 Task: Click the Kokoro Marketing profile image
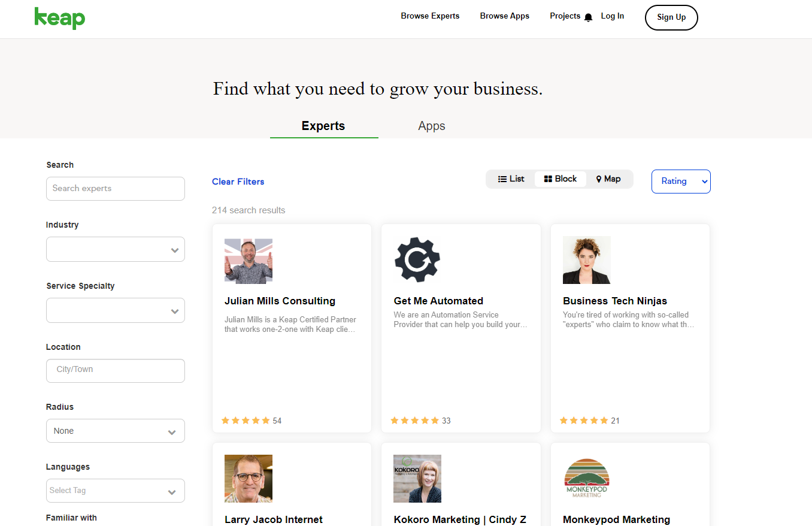pos(417,478)
